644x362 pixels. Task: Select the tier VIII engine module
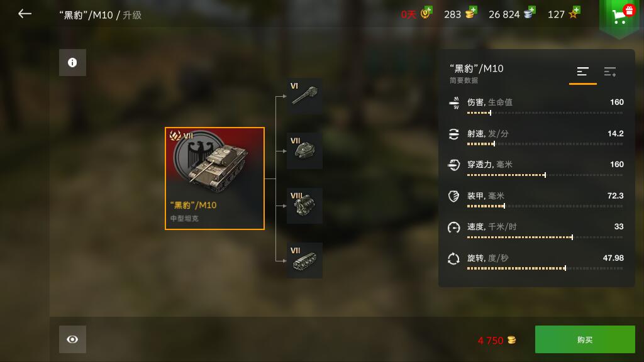click(304, 206)
